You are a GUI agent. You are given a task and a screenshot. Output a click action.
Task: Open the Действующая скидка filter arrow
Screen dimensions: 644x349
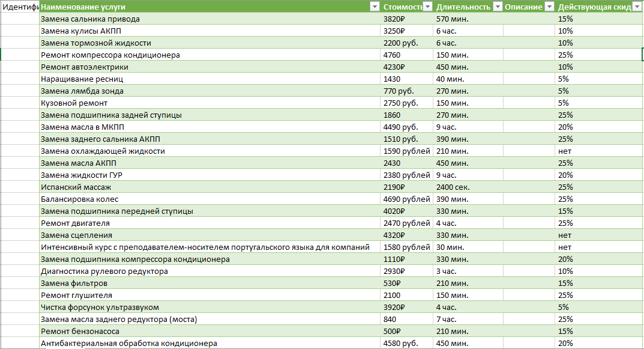638,7
